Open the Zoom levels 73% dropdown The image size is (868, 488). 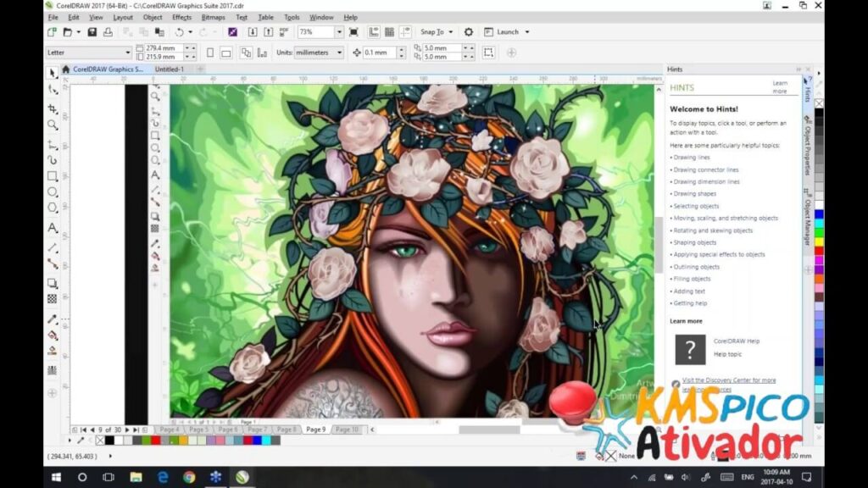click(339, 32)
